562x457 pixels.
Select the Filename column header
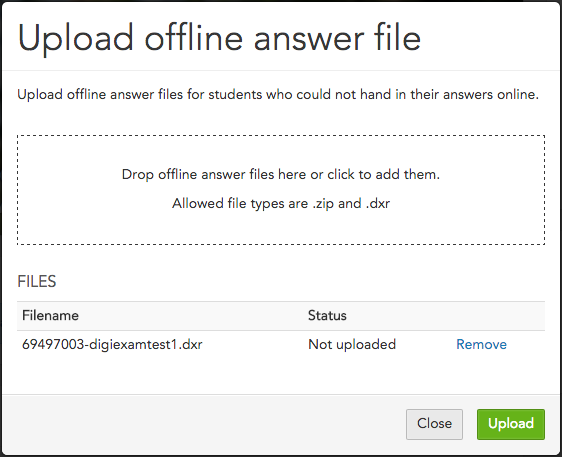point(50,315)
